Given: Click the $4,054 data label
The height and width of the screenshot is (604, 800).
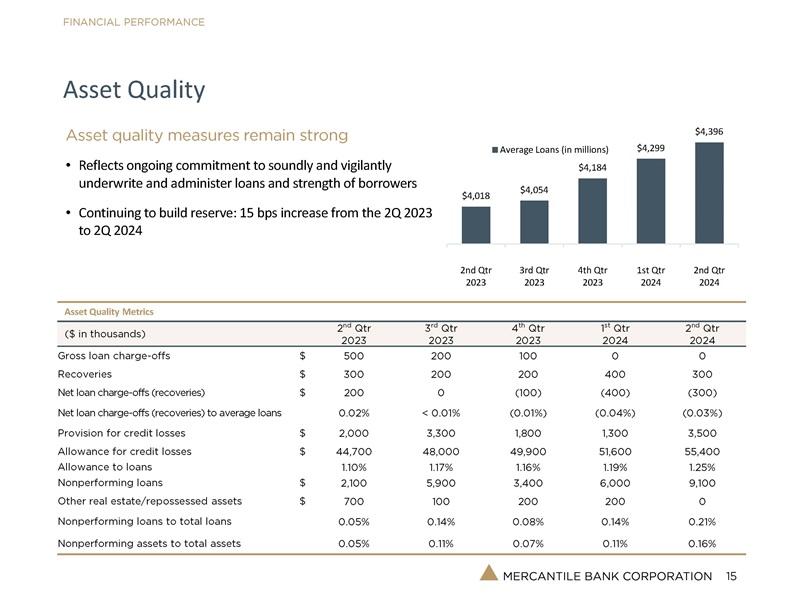Looking at the screenshot, I should tap(534, 190).
